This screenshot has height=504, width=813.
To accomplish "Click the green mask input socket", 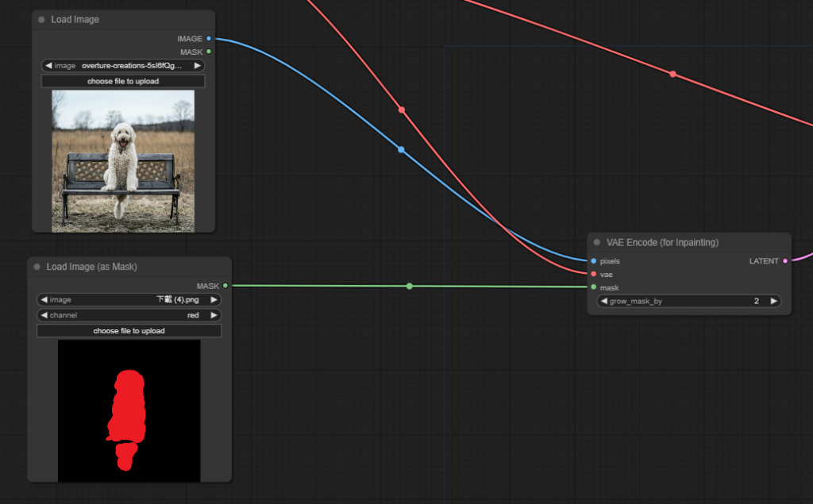I will 594,287.
